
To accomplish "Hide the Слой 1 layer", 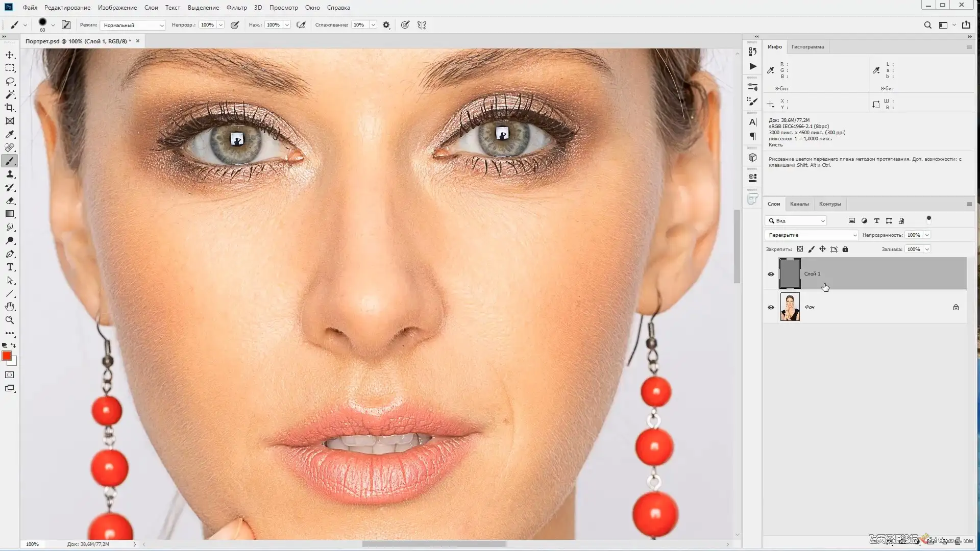I will click(771, 274).
